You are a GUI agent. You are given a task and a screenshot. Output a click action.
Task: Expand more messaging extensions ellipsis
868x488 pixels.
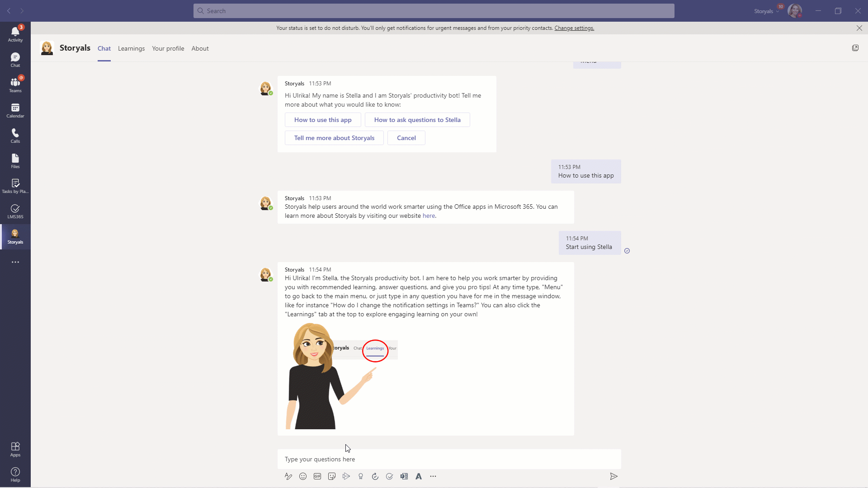point(433,476)
